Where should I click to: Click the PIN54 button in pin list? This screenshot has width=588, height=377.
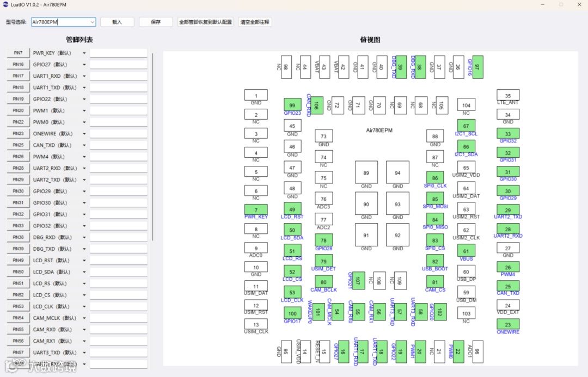(18, 318)
